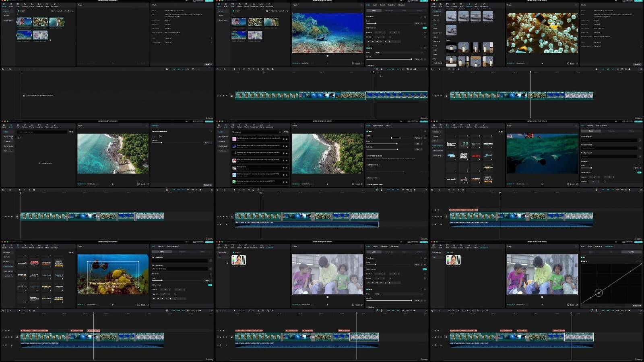The image size is (644, 362).
Task: Click the Text tool icon in the top-left panel's toolbar
Action: pyautogui.click(x=18, y=5)
